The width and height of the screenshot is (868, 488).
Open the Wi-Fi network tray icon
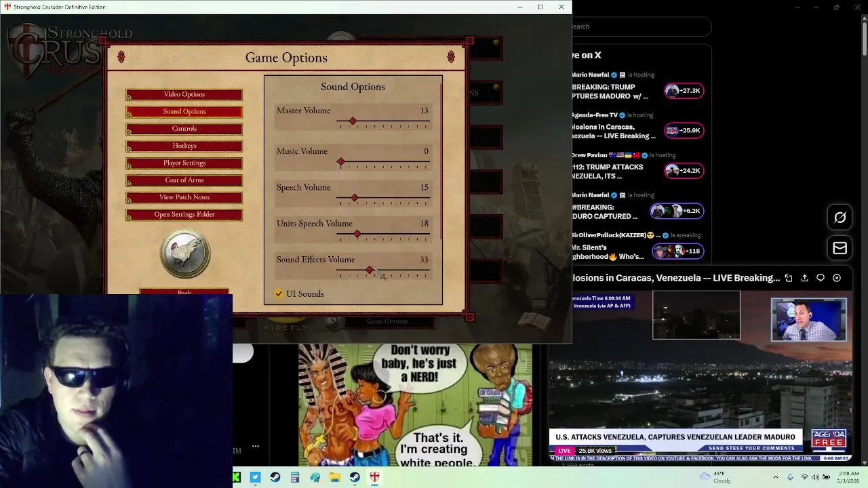coord(804,477)
